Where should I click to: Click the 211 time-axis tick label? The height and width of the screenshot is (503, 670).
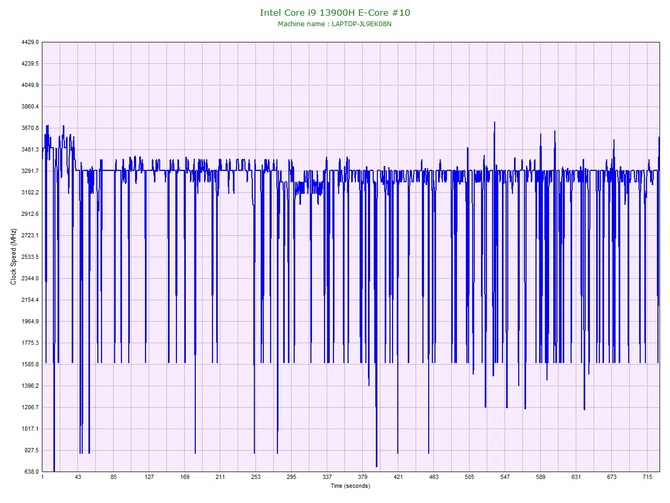(220, 477)
